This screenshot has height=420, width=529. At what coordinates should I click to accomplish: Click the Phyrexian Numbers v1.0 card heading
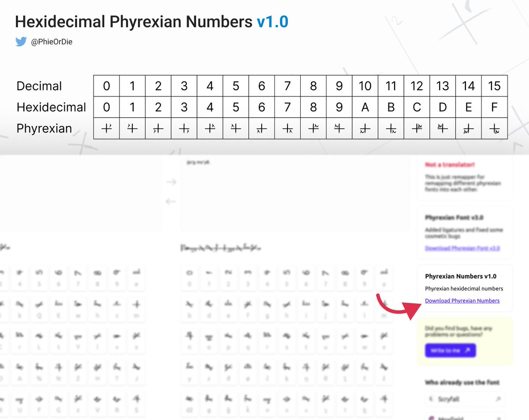(461, 276)
